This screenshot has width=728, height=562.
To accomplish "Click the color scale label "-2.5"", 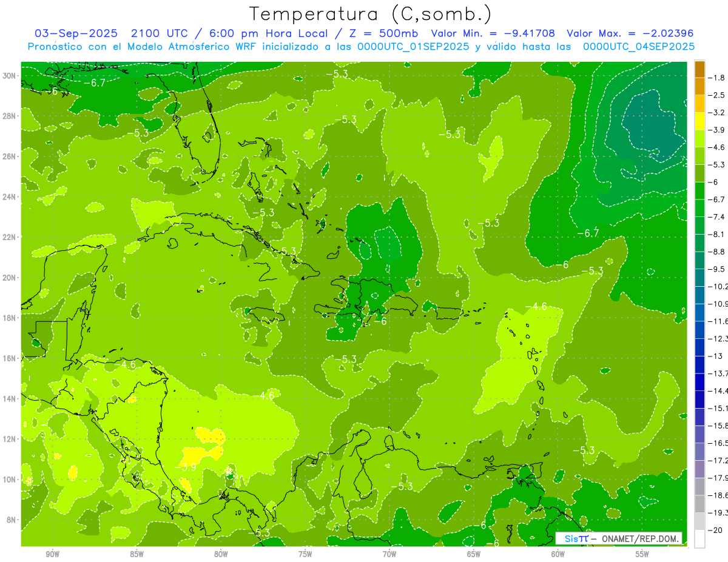I will pyautogui.click(x=717, y=95).
